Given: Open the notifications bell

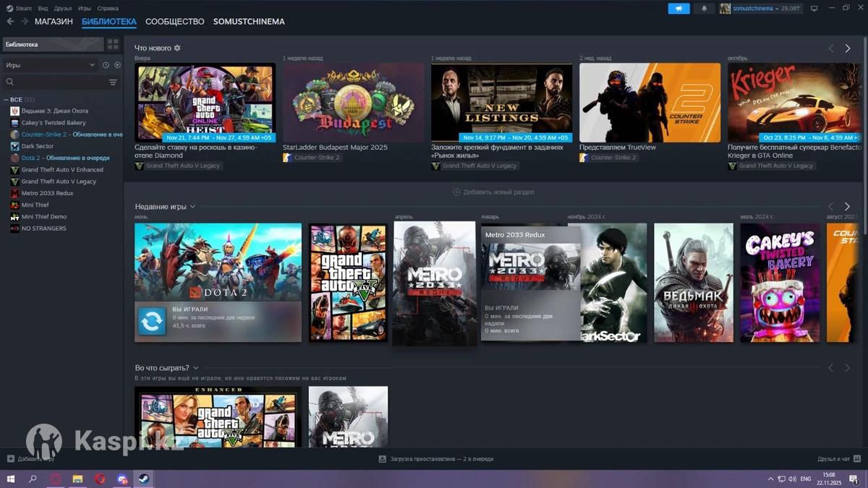Looking at the screenshot, I should [704, 9].
